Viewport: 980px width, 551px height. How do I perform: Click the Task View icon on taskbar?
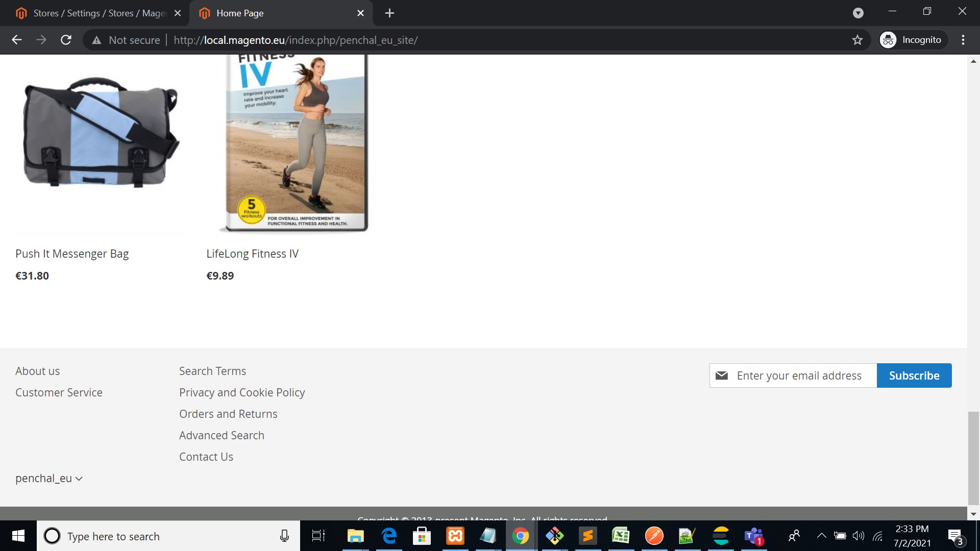317,536
